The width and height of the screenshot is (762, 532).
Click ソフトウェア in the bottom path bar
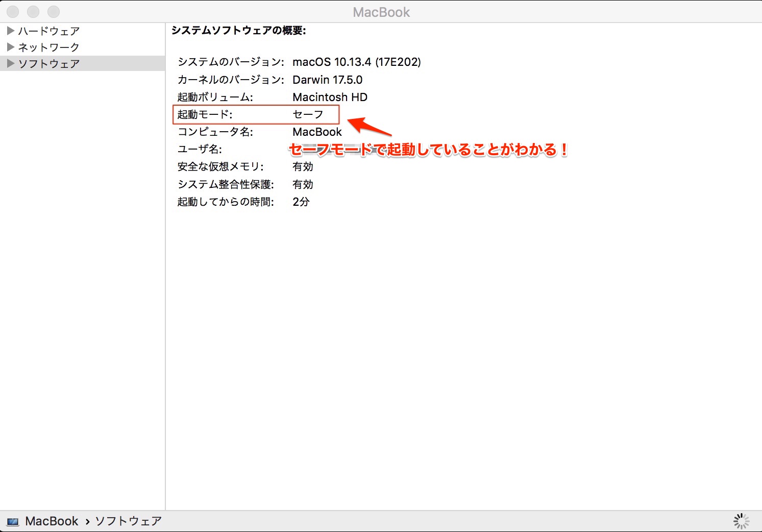coord(128,521)
